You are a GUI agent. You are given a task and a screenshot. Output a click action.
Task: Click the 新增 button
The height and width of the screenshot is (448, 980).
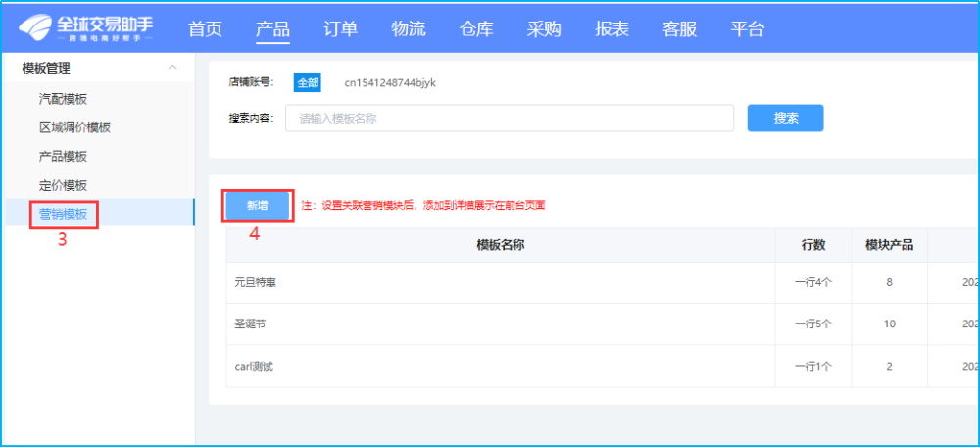point(258,206)
